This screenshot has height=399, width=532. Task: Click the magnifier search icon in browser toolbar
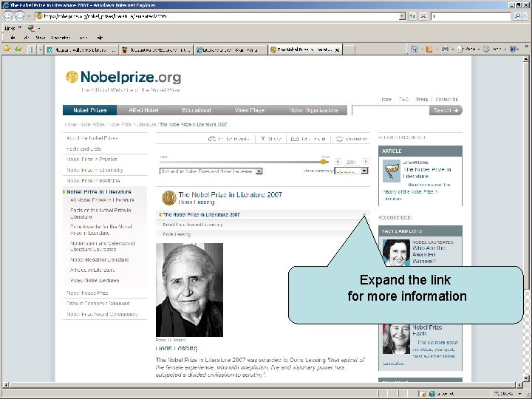tap(516, 16)
